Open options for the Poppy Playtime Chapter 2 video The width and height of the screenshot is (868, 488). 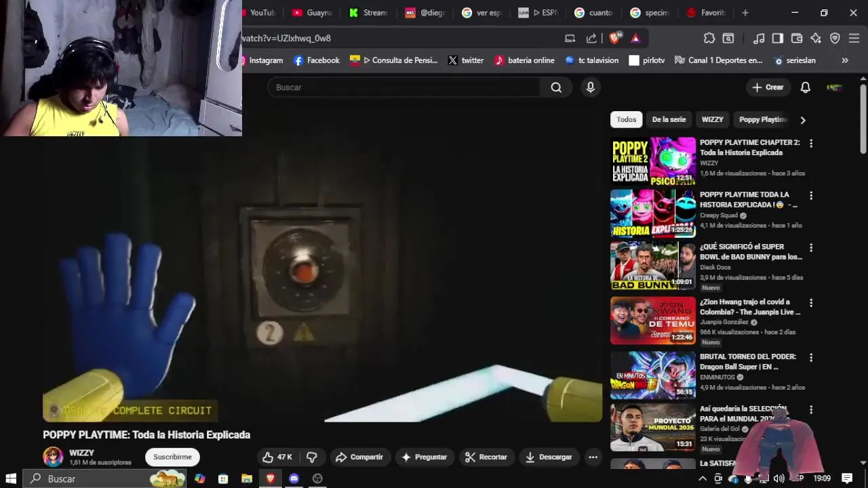(811, 144)
